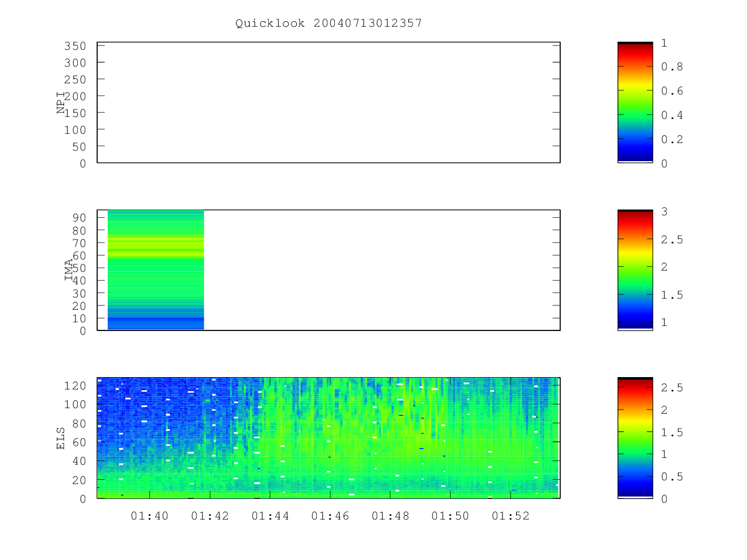Select the NPI axis label

(61, 103)
